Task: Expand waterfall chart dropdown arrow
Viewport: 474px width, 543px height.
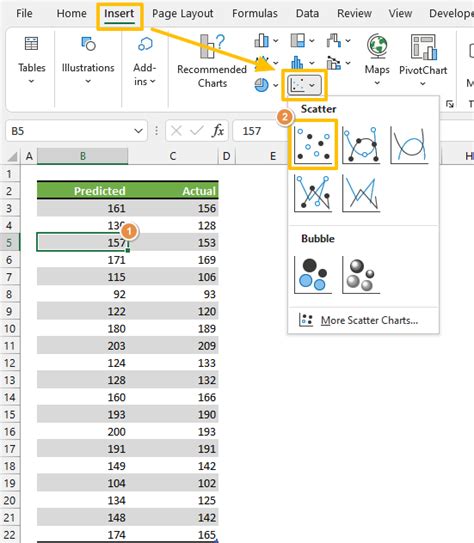Action: coord(348,41)
